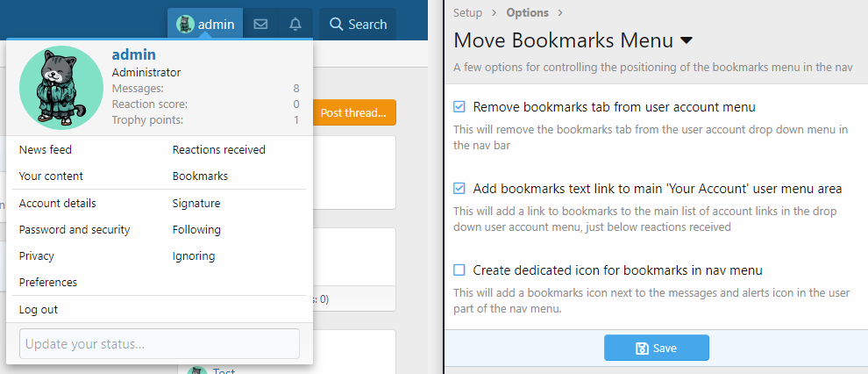Open the inbox envelope icon

pos(260,25)
